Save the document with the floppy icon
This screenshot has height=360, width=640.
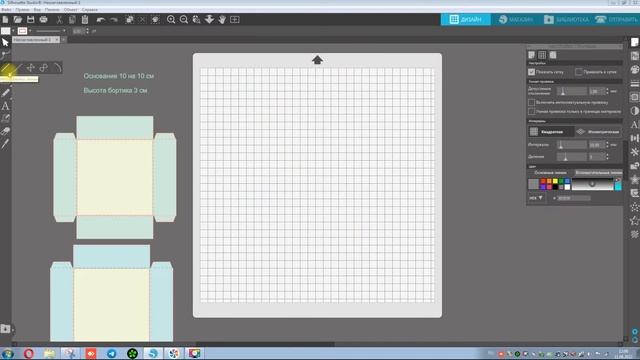(31, 19)
